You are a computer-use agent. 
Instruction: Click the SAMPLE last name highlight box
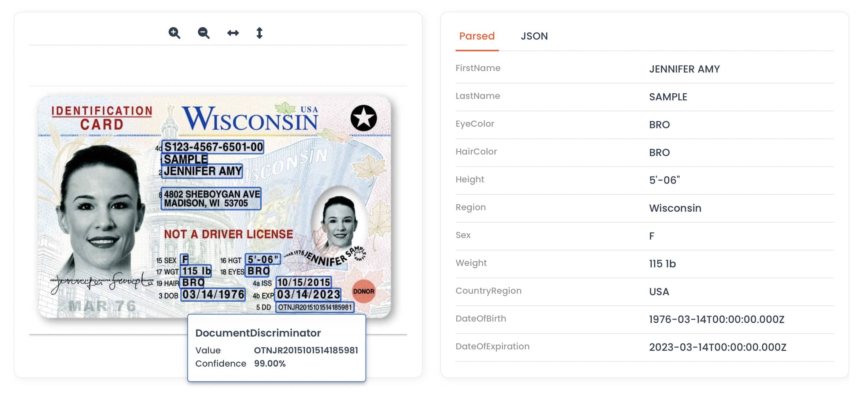[x=185, y=159]
